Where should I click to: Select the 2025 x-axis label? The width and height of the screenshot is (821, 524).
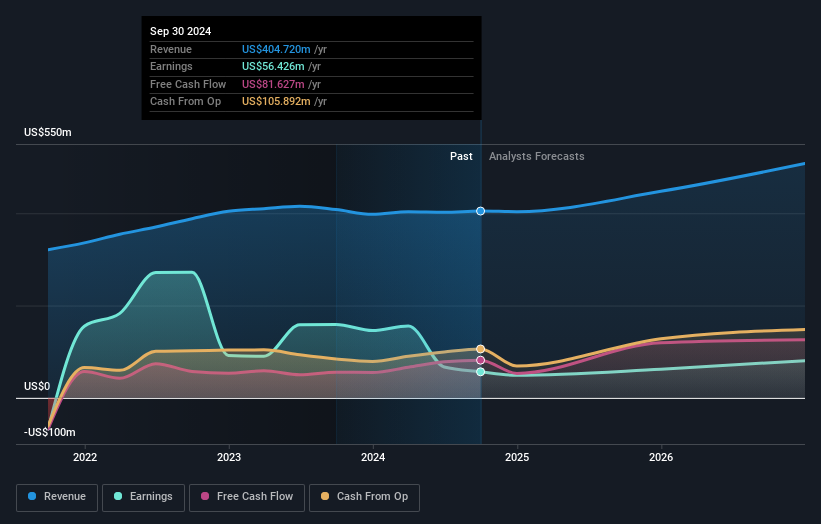(517, 457)
